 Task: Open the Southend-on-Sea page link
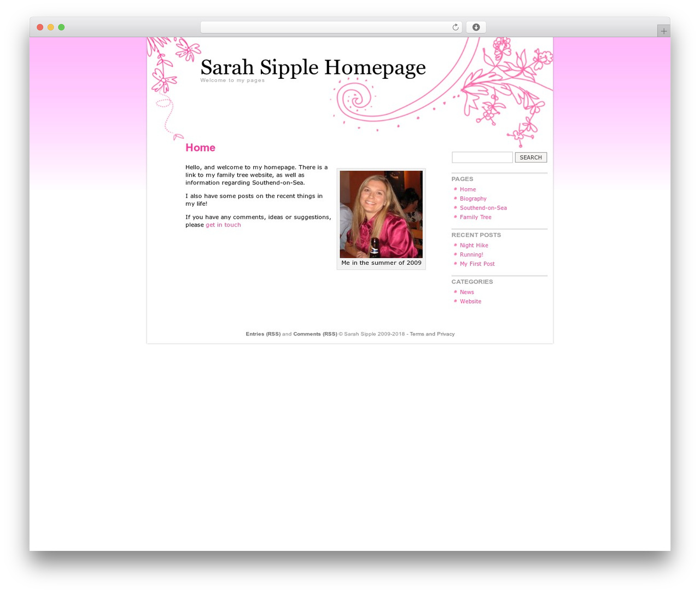pyautogui.click(x=483, y=208)
